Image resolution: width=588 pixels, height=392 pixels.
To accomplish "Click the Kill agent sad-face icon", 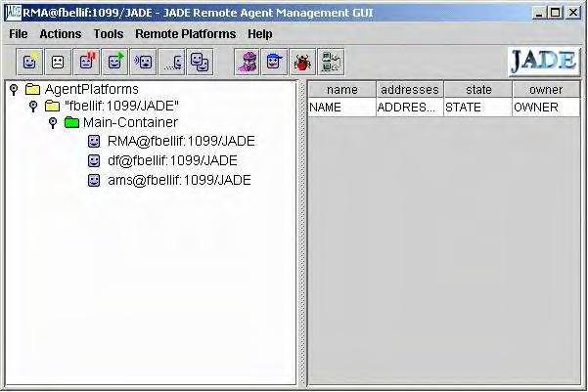I will [58, 62].
